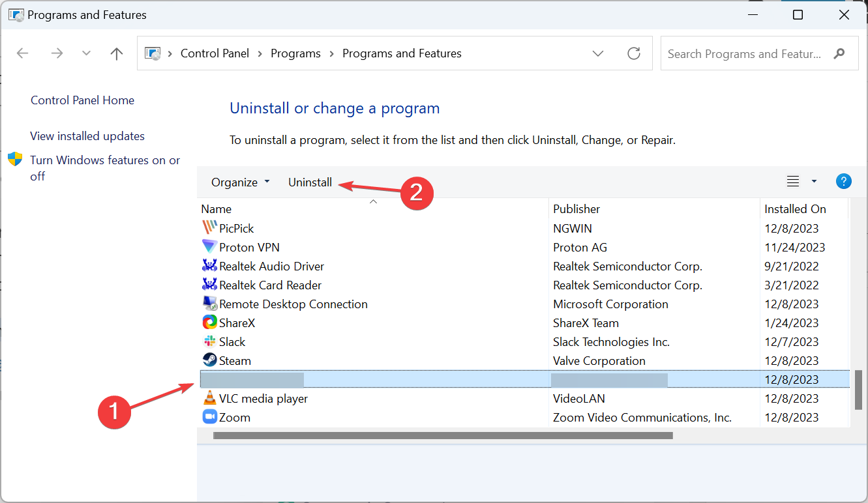Refresh the Programs and Features list
868x503 pixels.
click(x=634, y=53)
